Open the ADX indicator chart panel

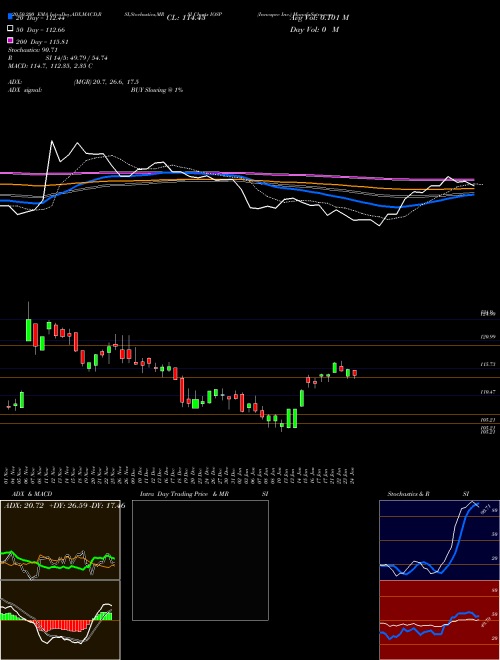(60, 540)
